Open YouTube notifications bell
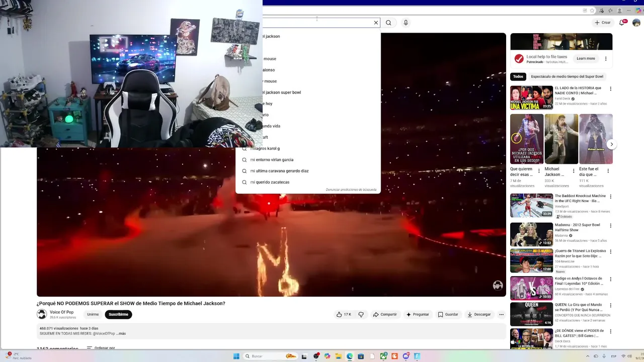Image resolution: width=644 pixels, height=362 pixels. [x=623, y=23]
